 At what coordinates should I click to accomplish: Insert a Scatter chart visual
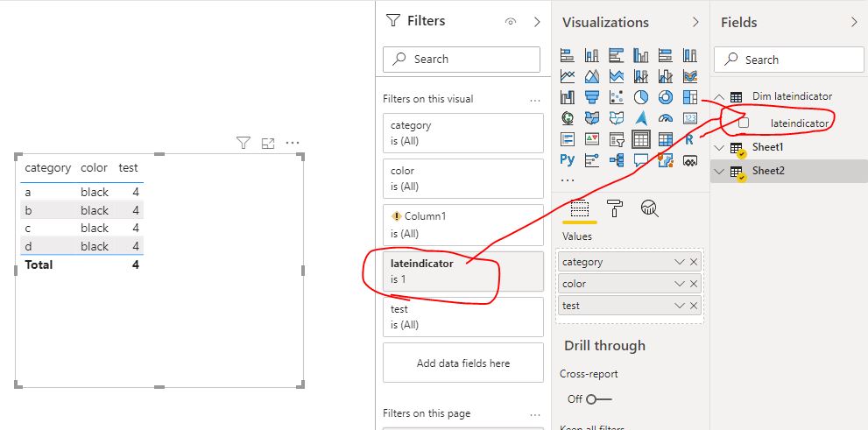tap(616, 97)
